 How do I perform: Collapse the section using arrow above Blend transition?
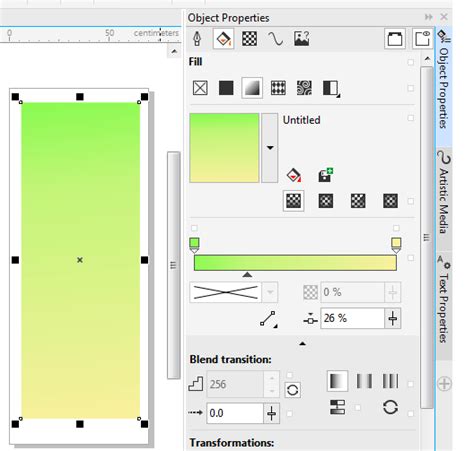coord(302,343)
